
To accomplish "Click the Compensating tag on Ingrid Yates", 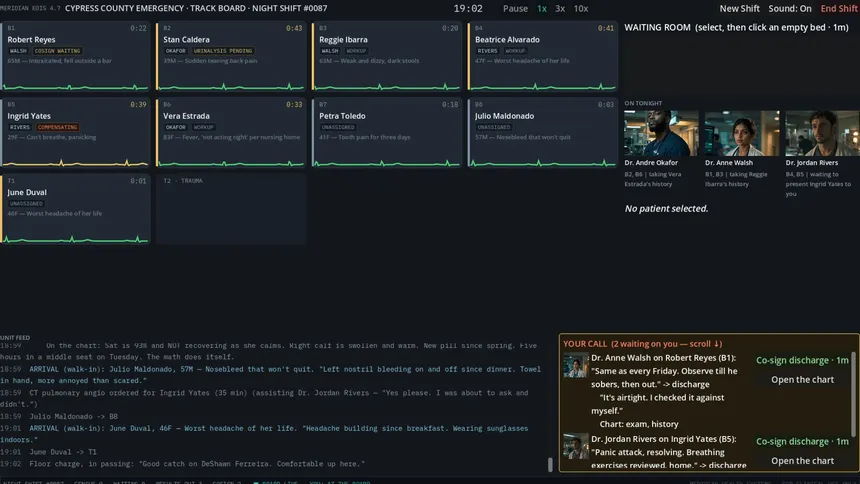I will pos(58,127).
